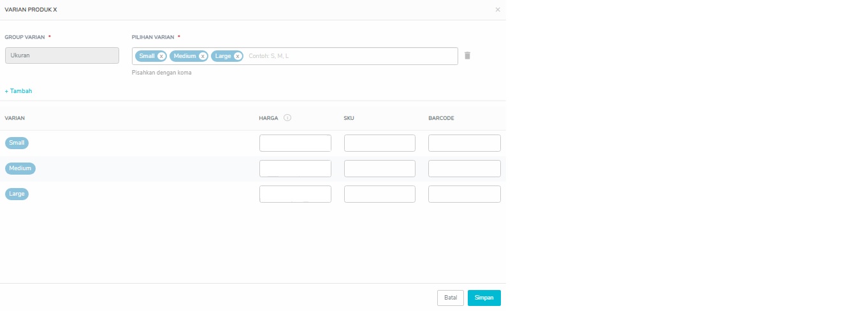Cancel with the Batal button
868x334 pixels.
pos(450,298)
